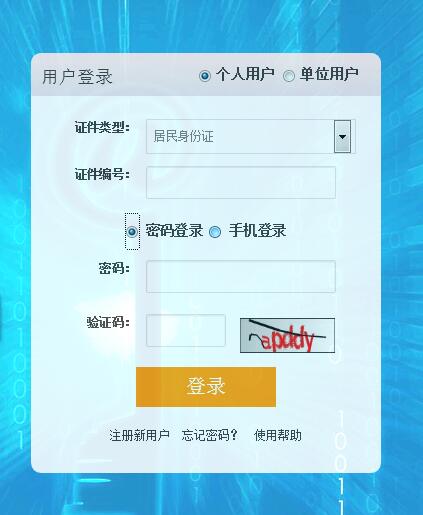Viewport: 423px width, 515px height.
Task: Click the 居民身份证 combo box field
Action: pyautogui.click(x=251, y=137)
